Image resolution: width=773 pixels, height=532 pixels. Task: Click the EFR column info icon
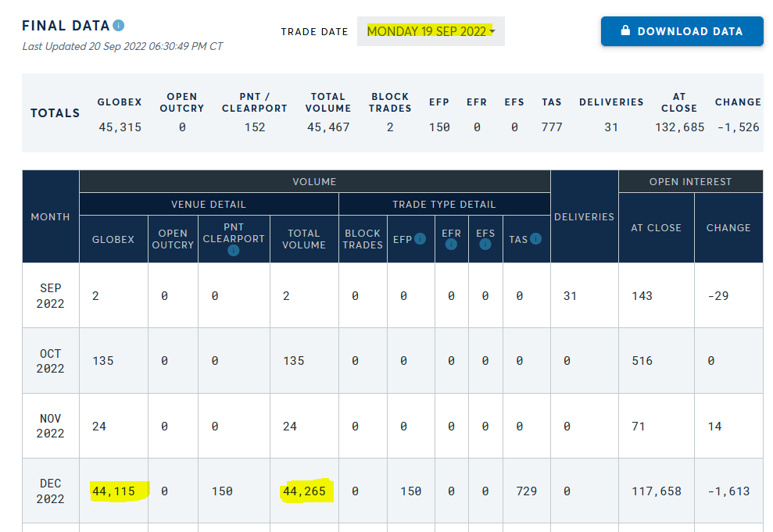point(451,245)
